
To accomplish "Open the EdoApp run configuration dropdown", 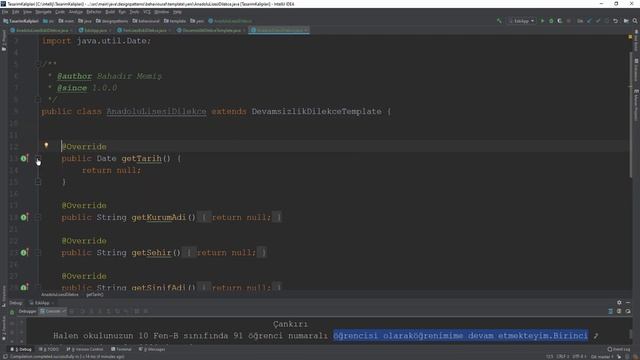I will click(522, 21).
